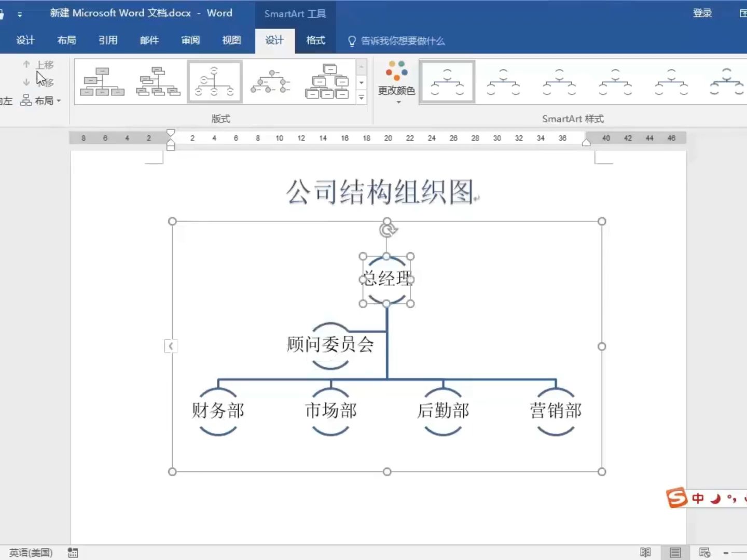Select the first SmartArt style thumbnail
The image size is (747, 560).
point(447,81)
